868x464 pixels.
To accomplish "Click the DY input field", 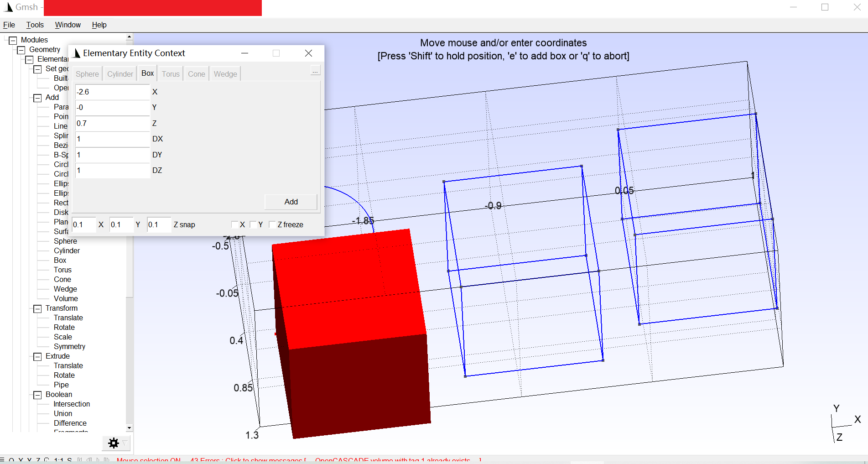I will (112, 155).
